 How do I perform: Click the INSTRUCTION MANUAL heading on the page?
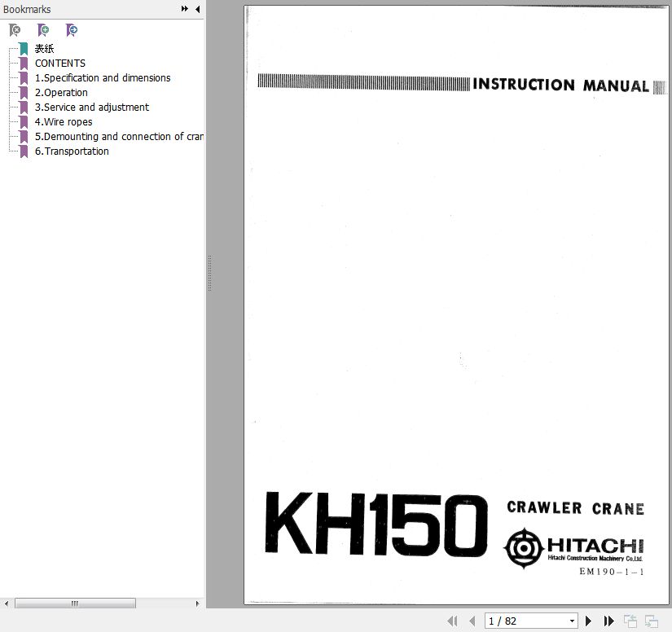(x=560, y=85)
